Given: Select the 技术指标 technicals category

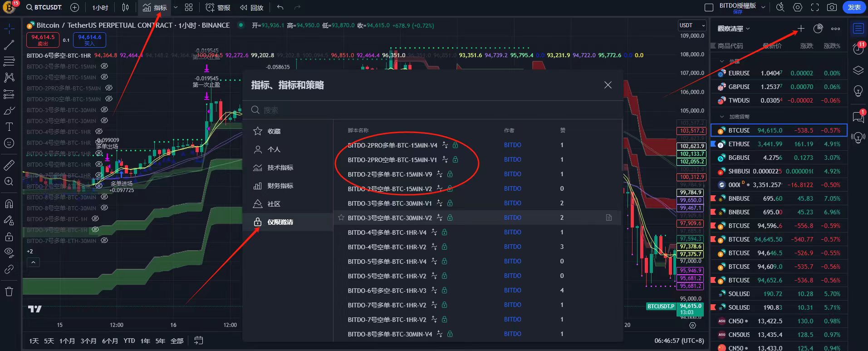Looking at the screenshot, I should 288,168.
